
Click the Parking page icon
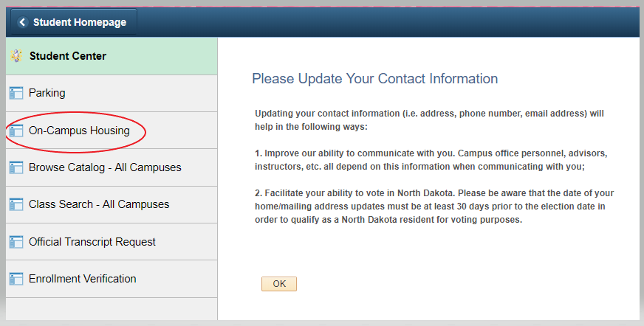tap(16, 93)
